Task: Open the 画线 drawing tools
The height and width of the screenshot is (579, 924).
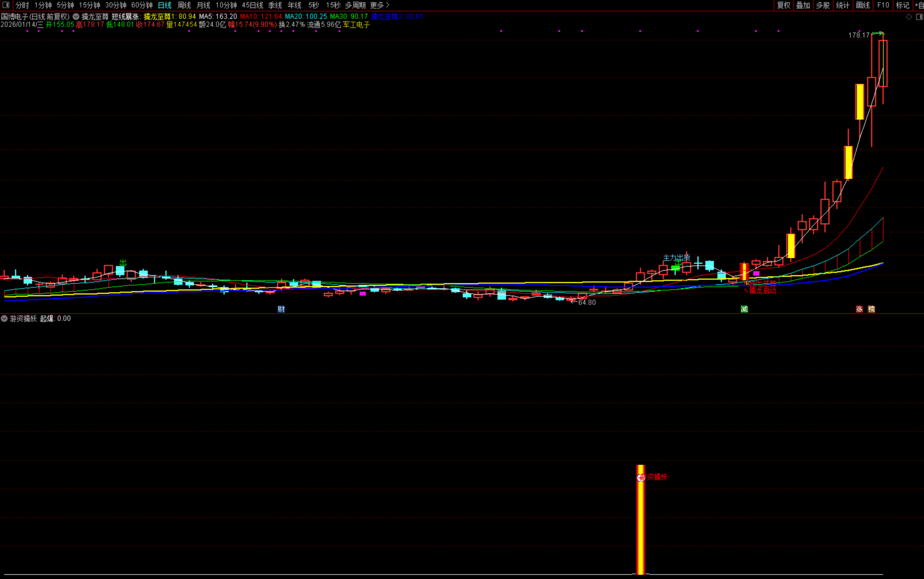Action: [862, 5]
